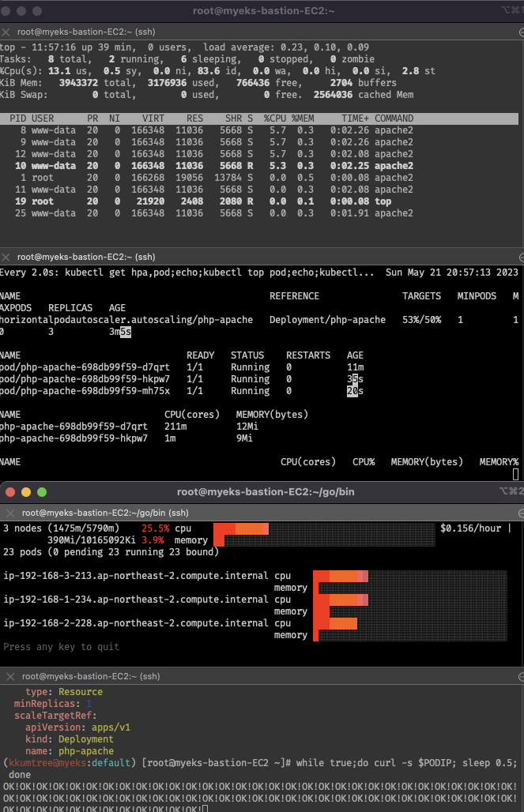The image size is (524, 812).
Task: Close the ~/go/bin ssh pane
Action: point(10,513)
